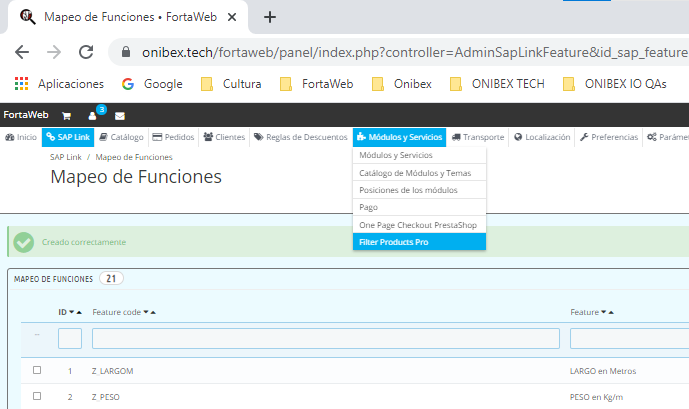The height and width of the screenshot is (409, 689).
Task: Choose Posiciones de los módulos
Action: 407,190
